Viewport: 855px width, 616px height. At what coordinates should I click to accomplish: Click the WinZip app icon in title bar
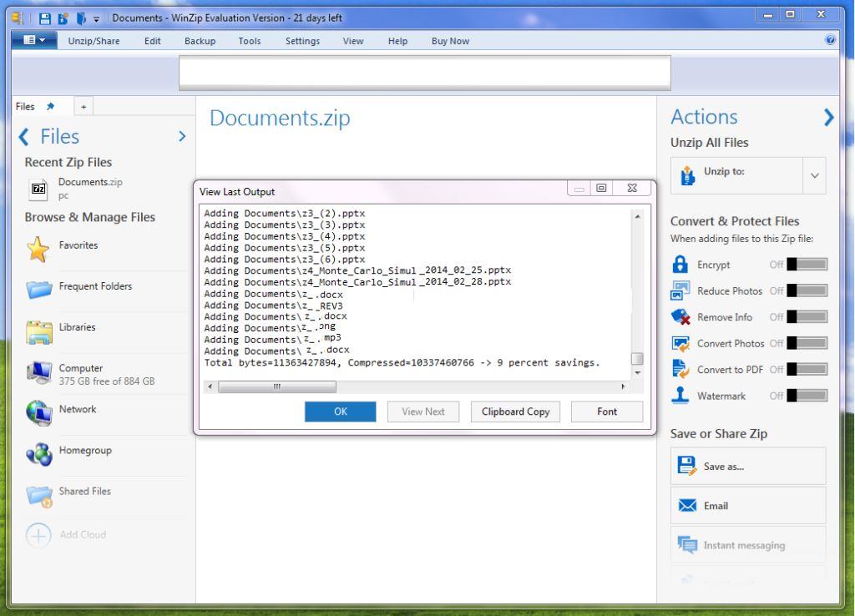[18, 18]
